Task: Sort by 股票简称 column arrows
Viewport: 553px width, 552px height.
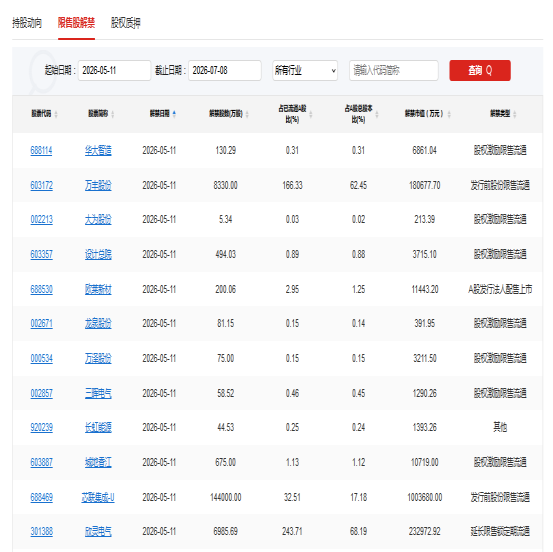Action: coord(113,114)
